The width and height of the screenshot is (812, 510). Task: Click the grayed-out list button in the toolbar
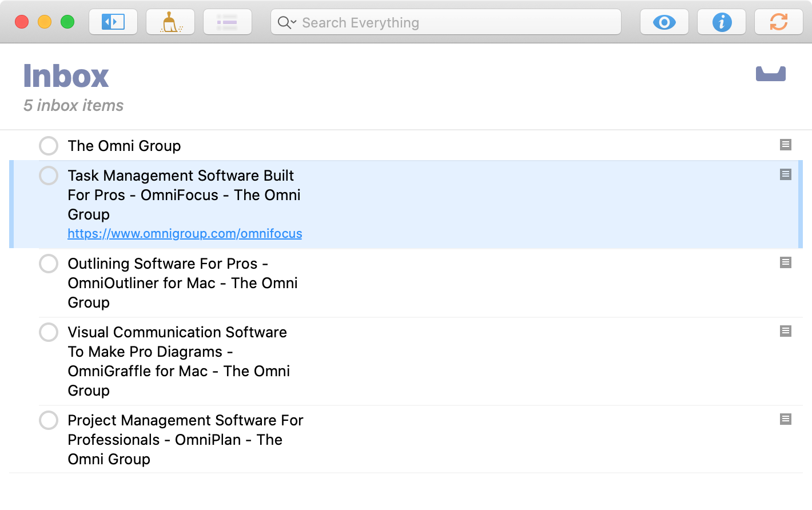227,22
